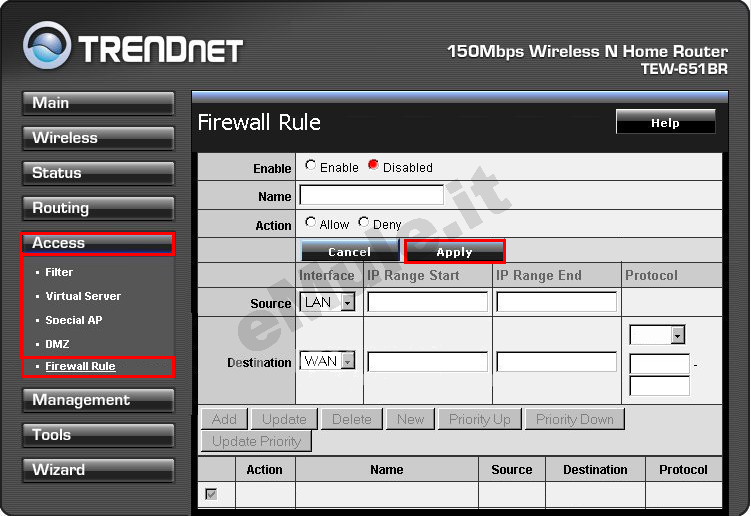Open the Routing menu section
Viewport: 751px width, 516px height.
[98, 208]
